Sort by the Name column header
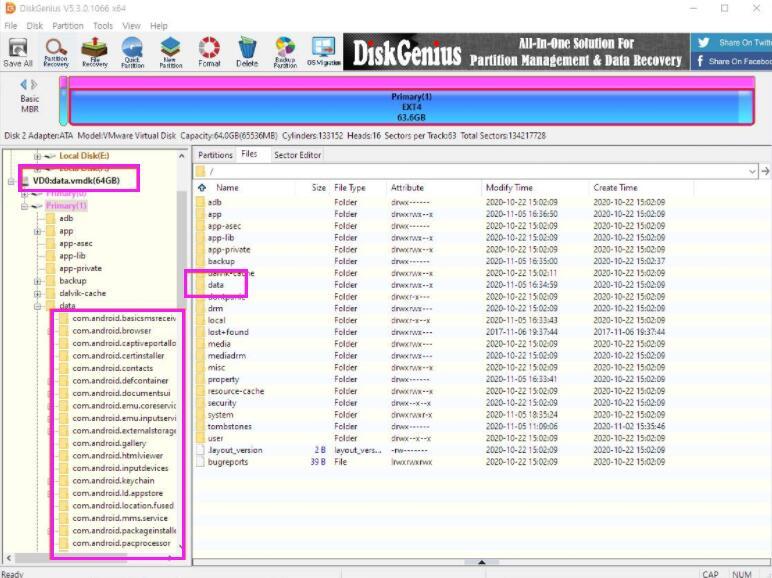772x578 pixels. 227,188
